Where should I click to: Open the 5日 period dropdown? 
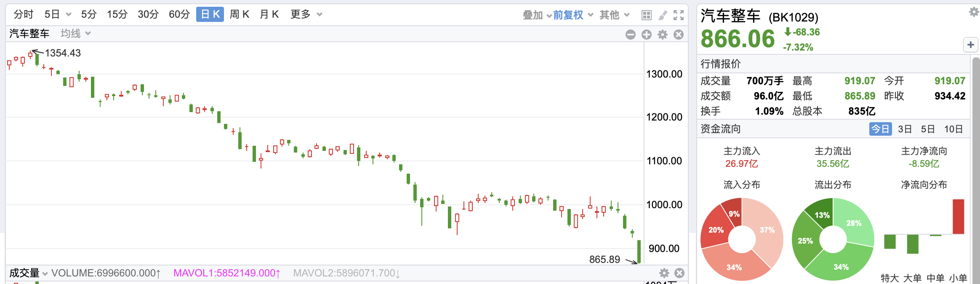point(58,14)
